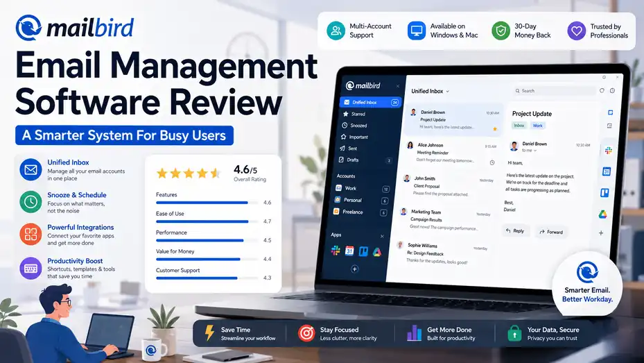Click the Powerful Integrations orange icon
Image resolution: width=644 pixels, height=363 pixels.
coord(31,234)
